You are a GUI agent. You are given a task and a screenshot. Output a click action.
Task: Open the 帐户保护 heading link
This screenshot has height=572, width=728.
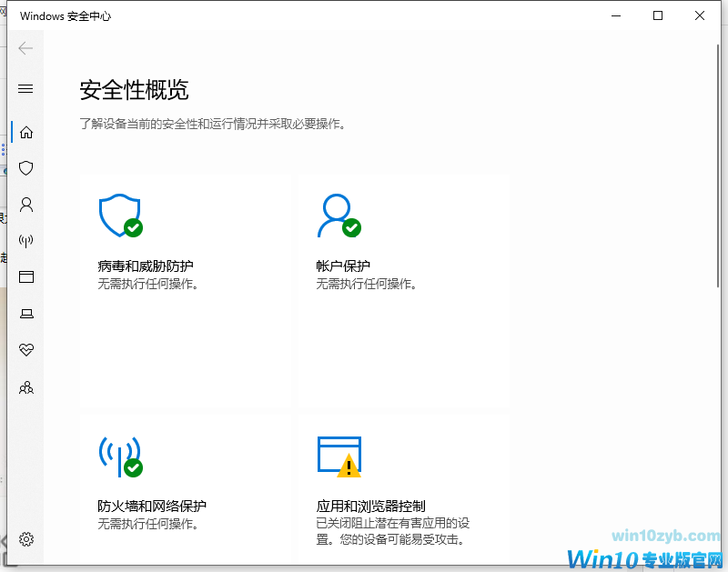click(343, 266)
